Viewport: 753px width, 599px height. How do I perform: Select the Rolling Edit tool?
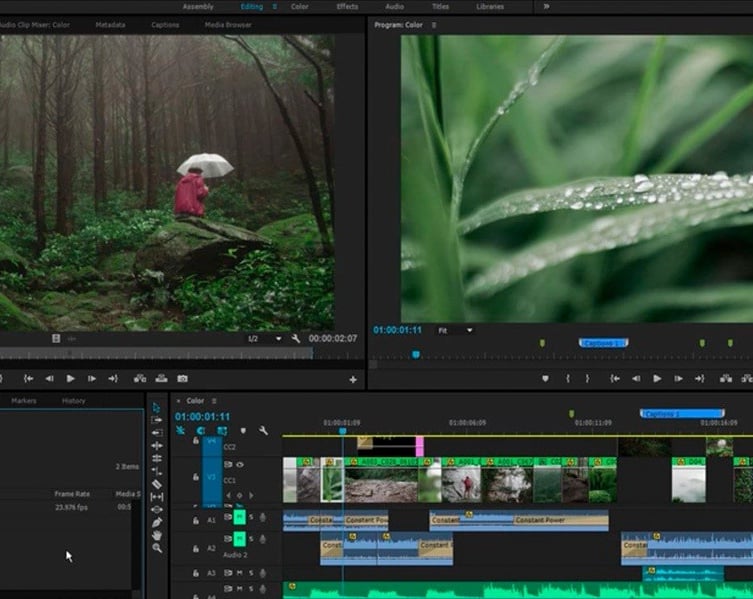[x=157, y=458]
